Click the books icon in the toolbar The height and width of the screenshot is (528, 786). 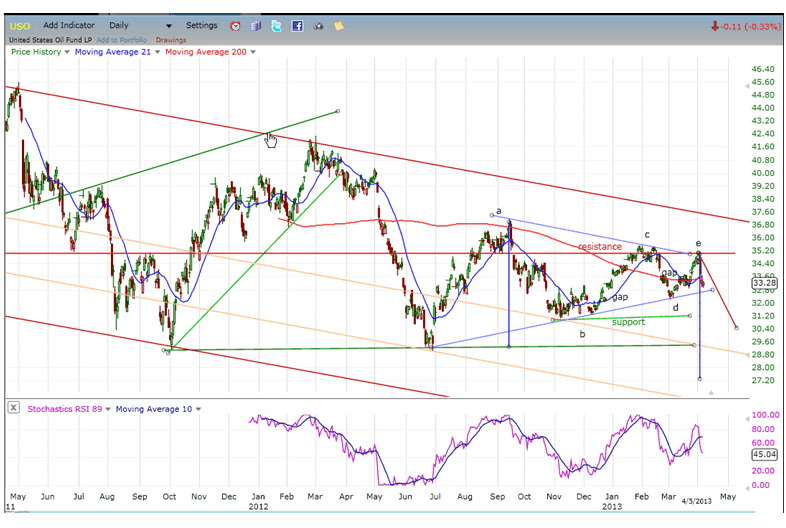pyautogui.click(x=256, y=25)
